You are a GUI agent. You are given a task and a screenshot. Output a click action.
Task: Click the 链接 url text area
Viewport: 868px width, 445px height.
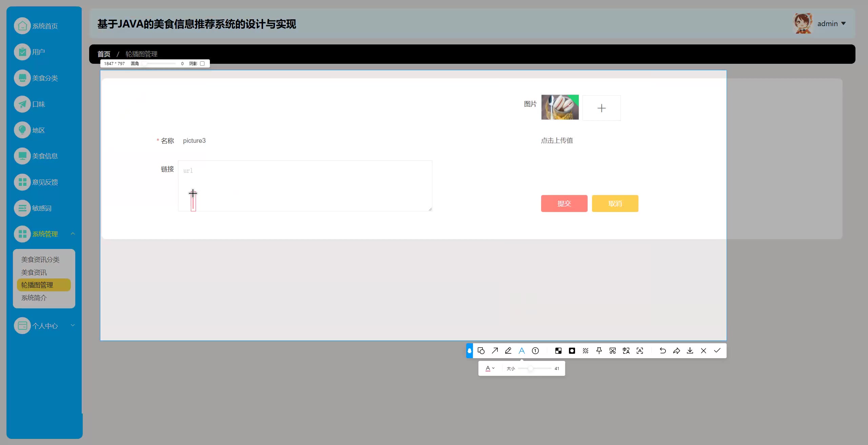pos(305,186)
